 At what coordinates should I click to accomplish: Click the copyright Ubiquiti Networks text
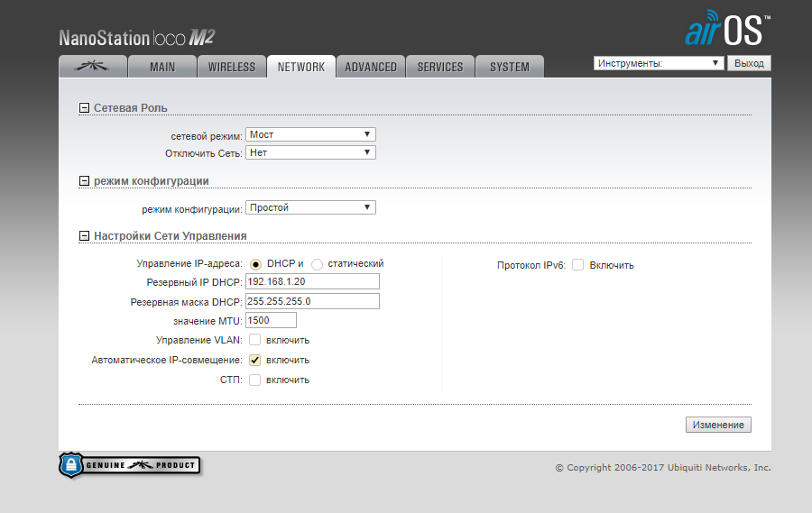pos(663,467)
